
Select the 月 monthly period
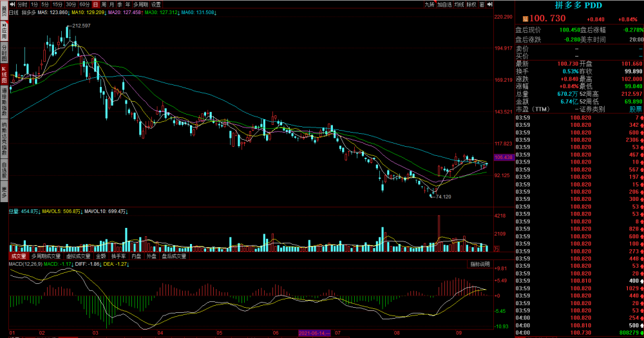coord(111,5)
